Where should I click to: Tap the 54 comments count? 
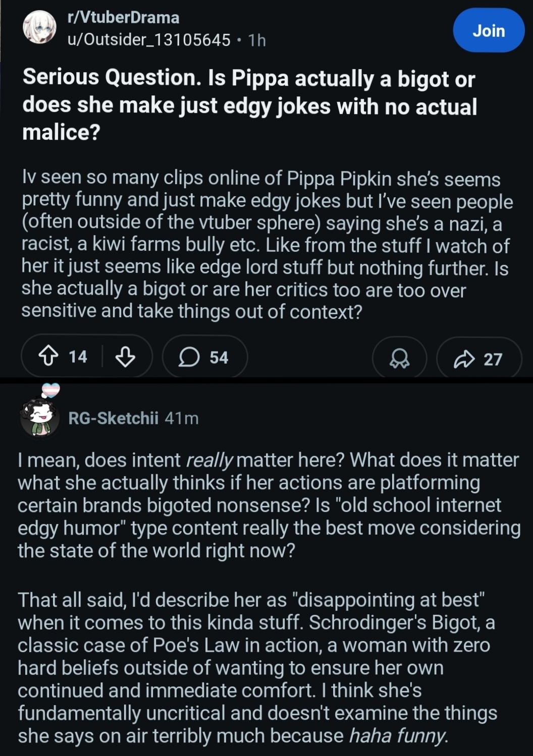pos(219,358)
